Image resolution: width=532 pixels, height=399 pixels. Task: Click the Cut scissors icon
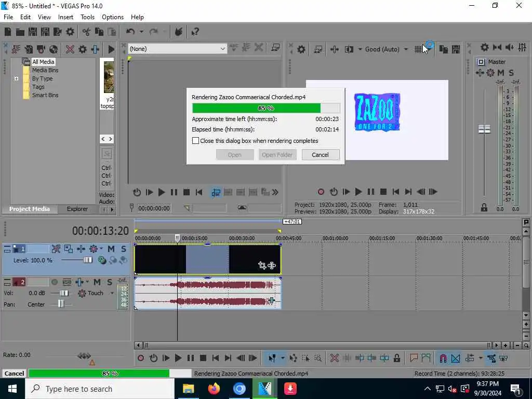tap(87, 32)
